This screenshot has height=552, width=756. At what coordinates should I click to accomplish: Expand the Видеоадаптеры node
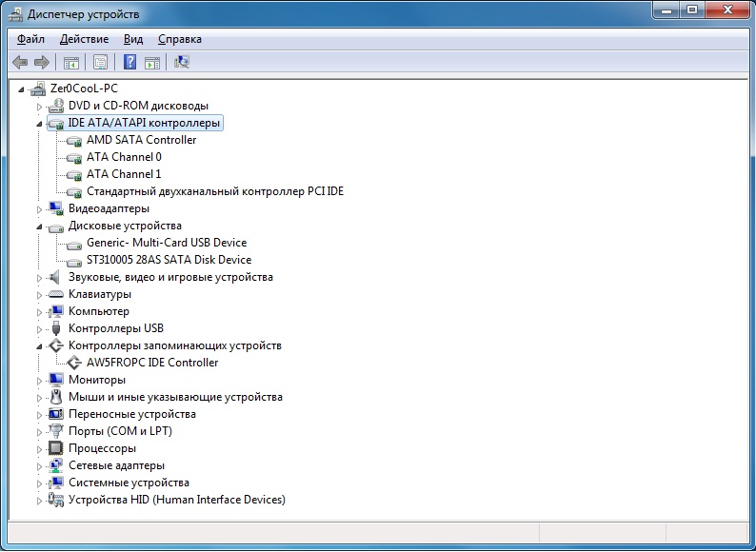pos(40,209)
